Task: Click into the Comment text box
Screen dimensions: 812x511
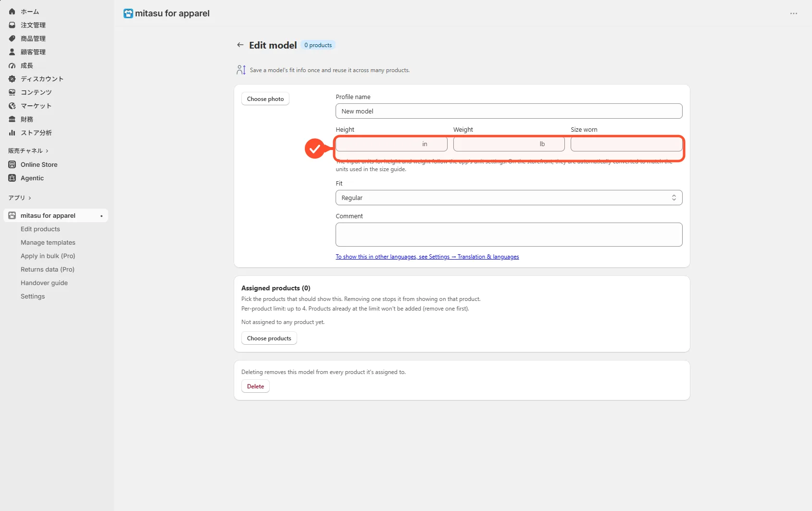Action: pyautogui.click(x=509, y=235)
